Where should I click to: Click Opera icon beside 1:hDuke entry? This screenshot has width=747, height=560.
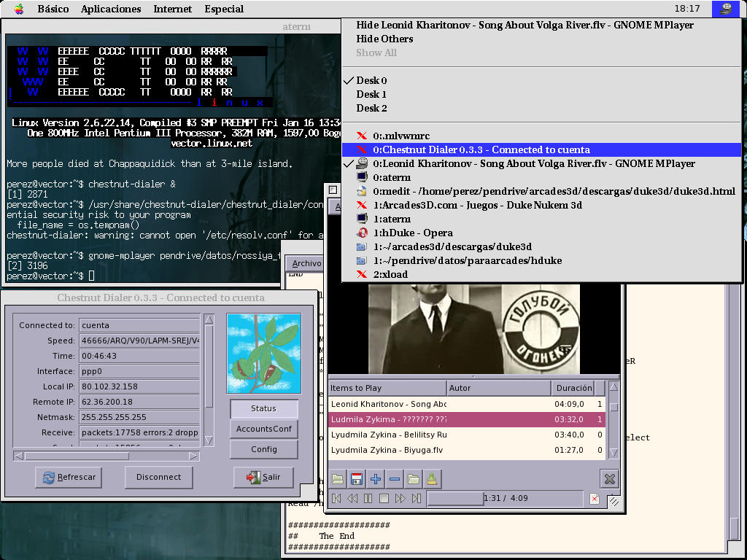[x=362, y=233]
